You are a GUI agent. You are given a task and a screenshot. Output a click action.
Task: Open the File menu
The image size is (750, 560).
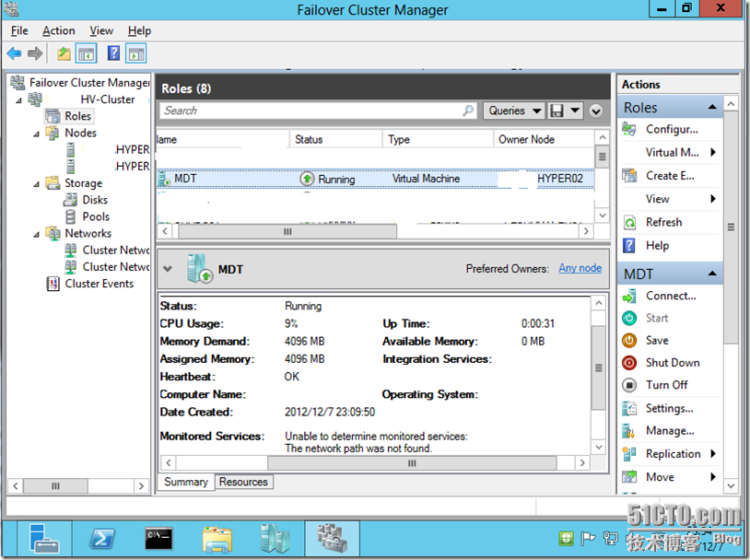tap(19, 30)
